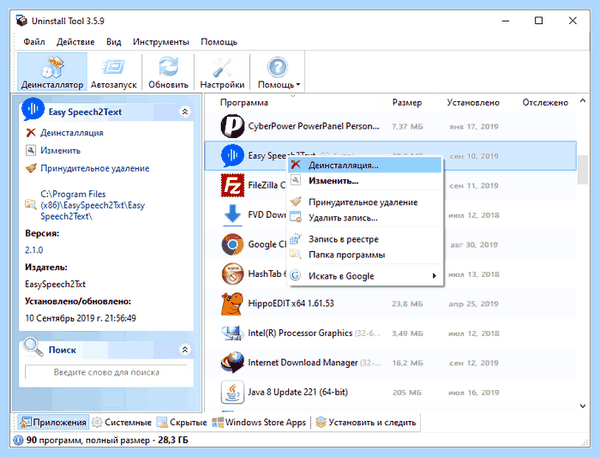Viewport: 600px width, 457px height.
Task: Click Деинсталляция link in left panel
Action: (72, 133)
